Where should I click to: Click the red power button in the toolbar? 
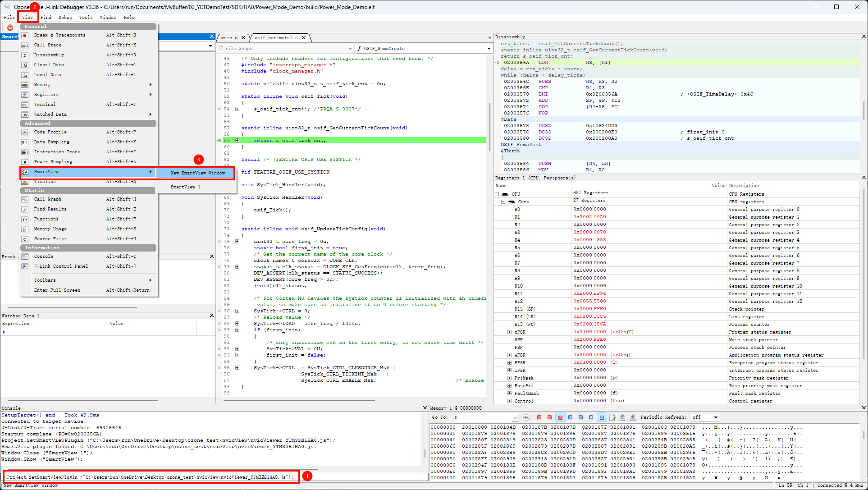pyautogui.click(x=10, y=27)
